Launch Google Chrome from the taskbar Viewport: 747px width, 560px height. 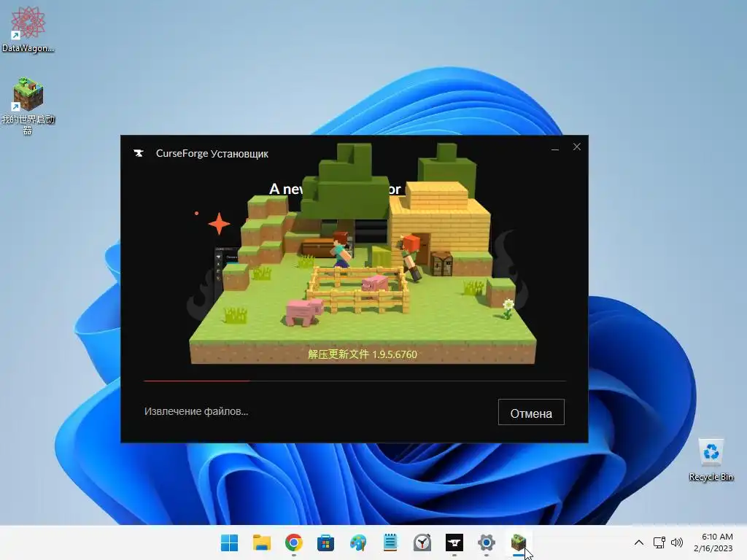(293, 542)
